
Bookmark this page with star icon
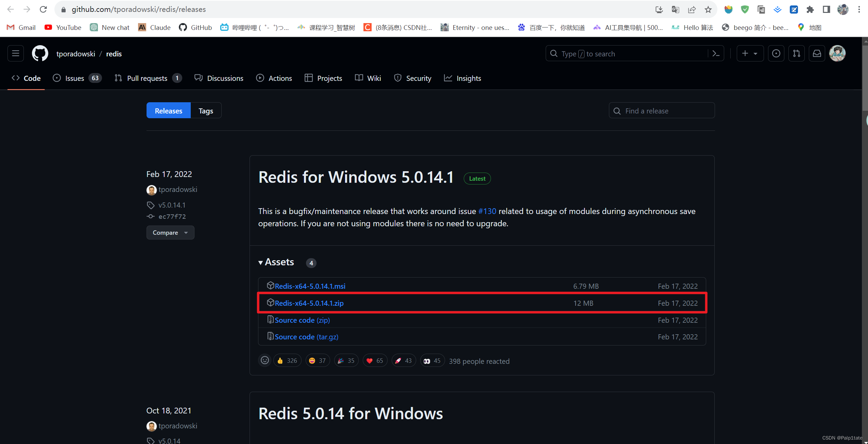coord(708,10)
